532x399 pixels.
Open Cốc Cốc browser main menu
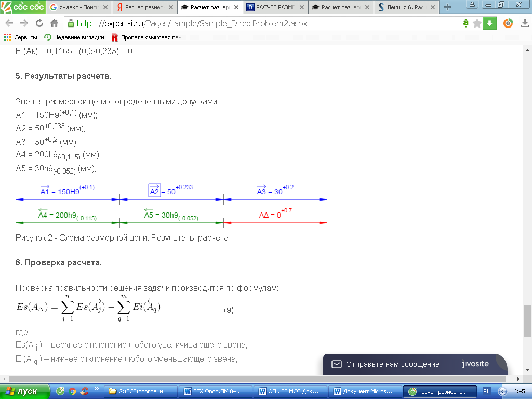coord(23,6)
